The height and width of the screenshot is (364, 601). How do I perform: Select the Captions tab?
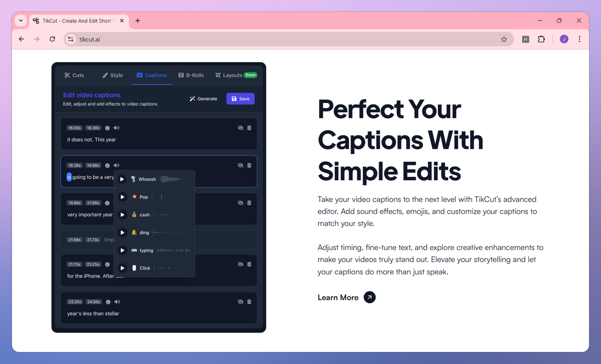(x=152, y=75)
